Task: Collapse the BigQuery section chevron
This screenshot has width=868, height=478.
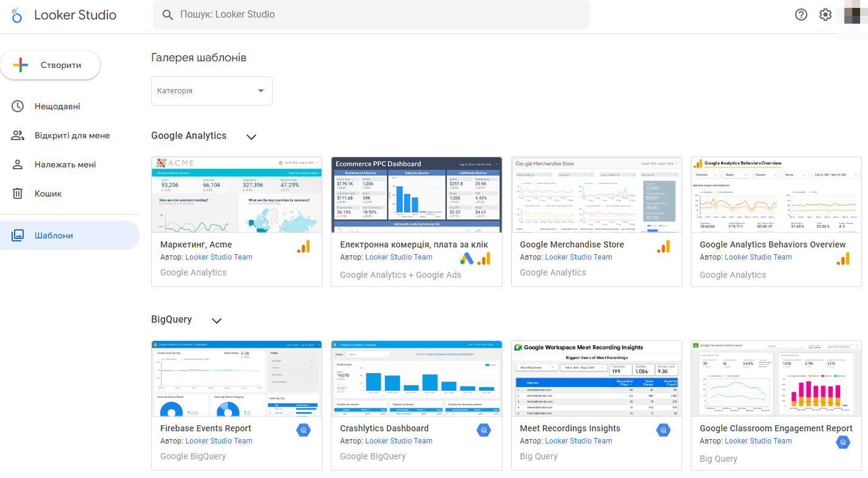Action: [217, 320]
